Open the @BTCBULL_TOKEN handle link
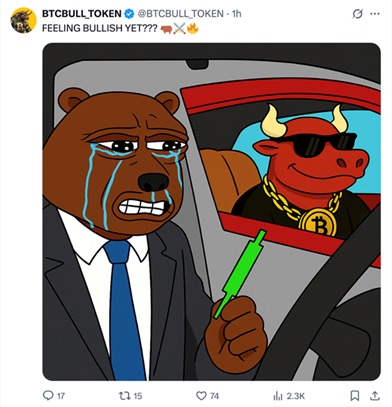 (x=180, y=14)
